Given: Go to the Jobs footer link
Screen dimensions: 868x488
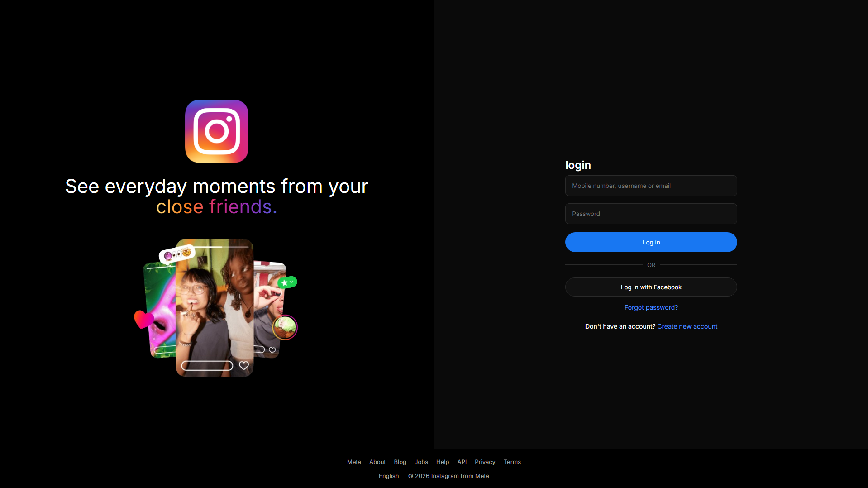Looking at the screenshot, I should point(421,462).
